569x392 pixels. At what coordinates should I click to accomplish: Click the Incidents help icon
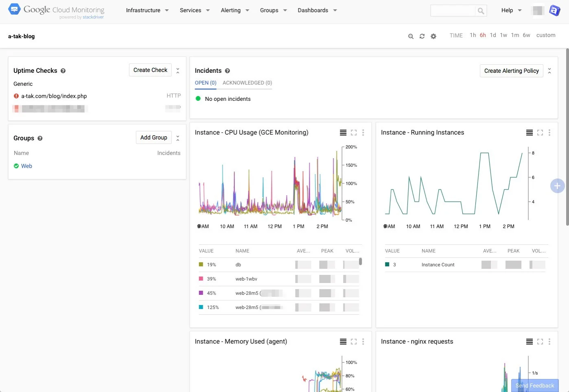228,71
